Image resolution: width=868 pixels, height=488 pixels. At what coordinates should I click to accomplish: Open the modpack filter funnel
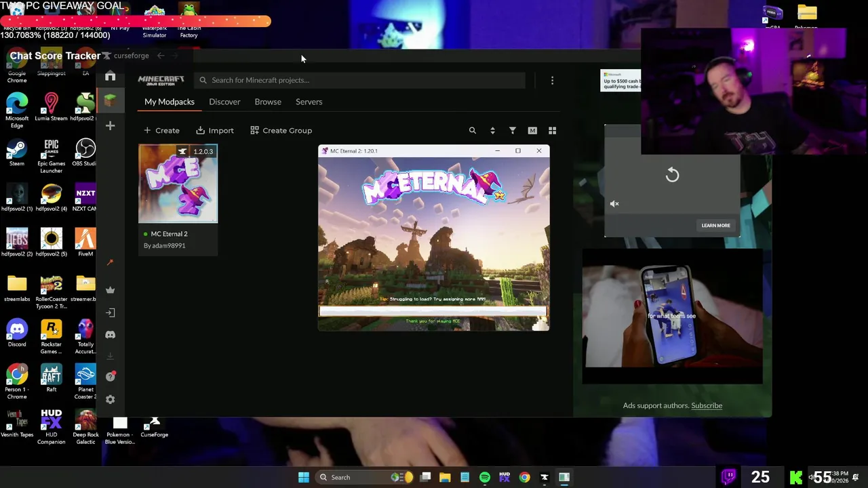(513, 130)
